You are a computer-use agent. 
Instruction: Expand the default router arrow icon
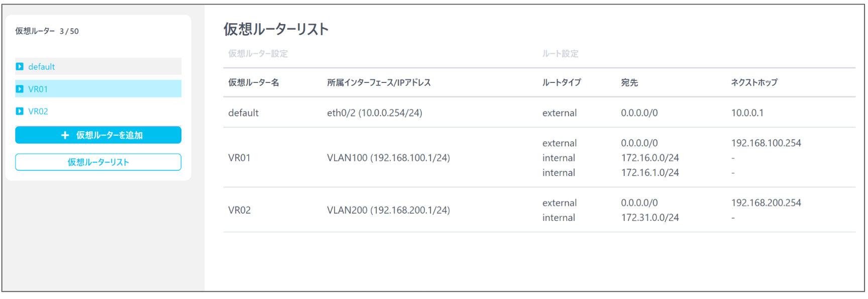tap(20, 66)
